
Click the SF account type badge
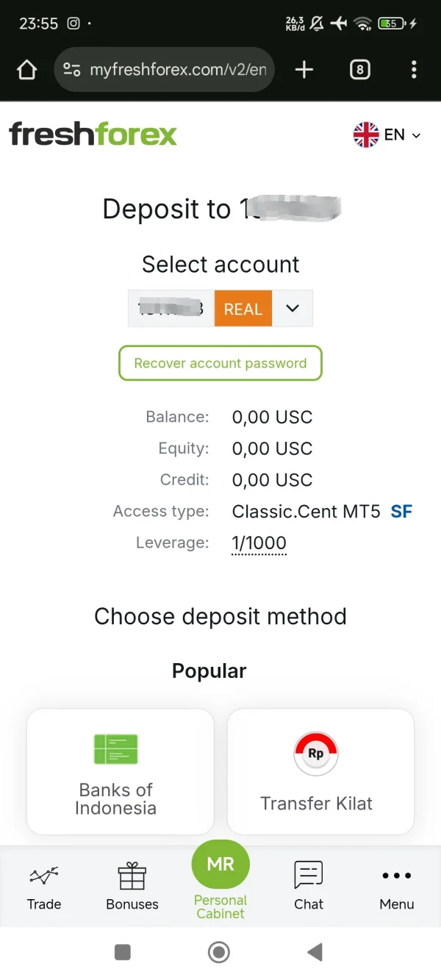point(401,512)
